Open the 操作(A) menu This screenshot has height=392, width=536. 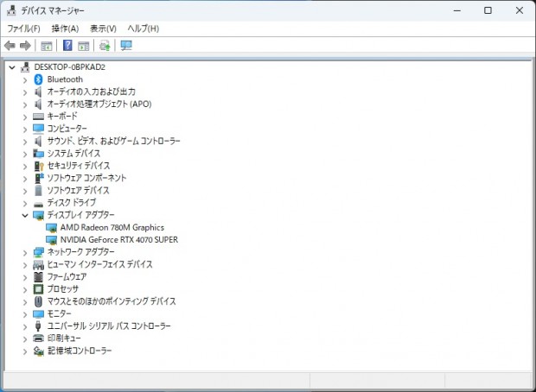[65, 28]
